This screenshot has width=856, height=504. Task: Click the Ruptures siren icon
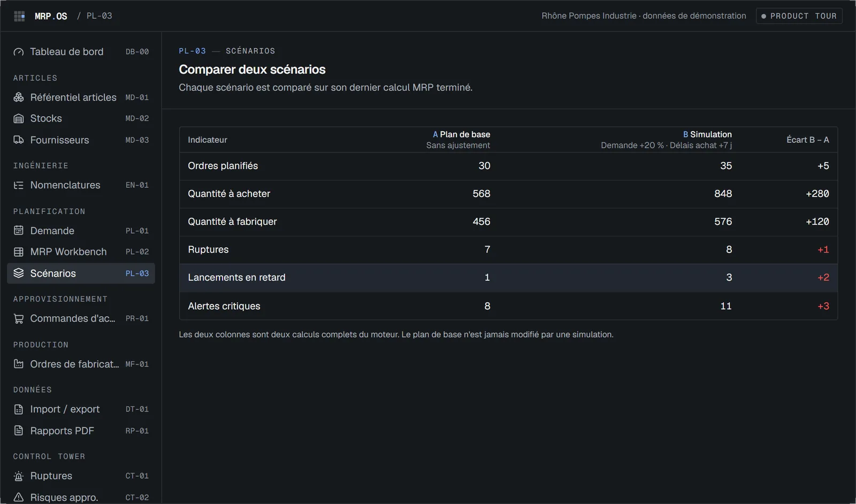click(x=19, y=476)
